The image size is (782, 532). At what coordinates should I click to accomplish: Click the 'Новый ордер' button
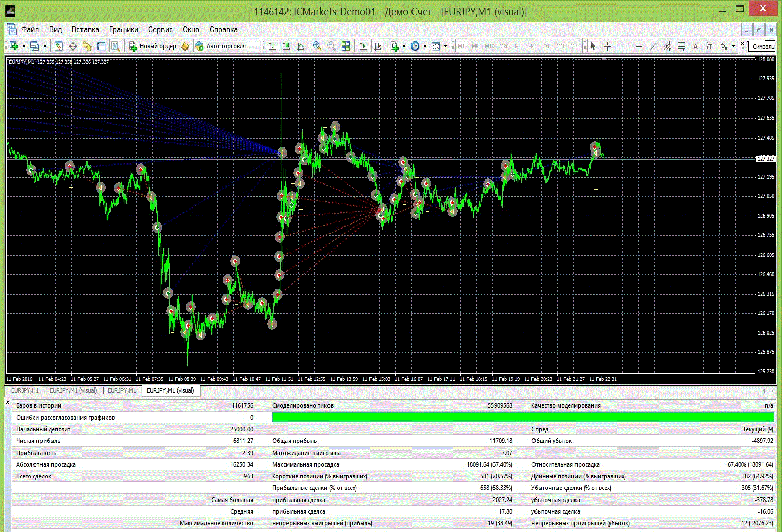click(153, 46)
